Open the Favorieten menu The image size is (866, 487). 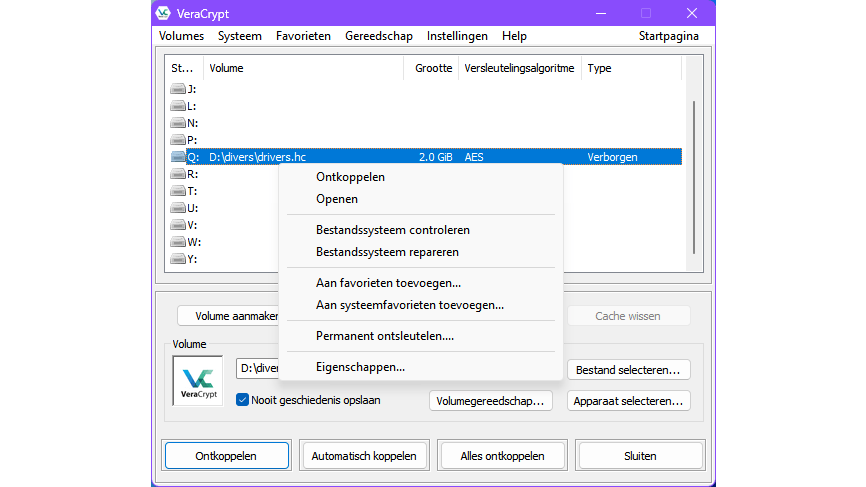click(x=303, y=36)
